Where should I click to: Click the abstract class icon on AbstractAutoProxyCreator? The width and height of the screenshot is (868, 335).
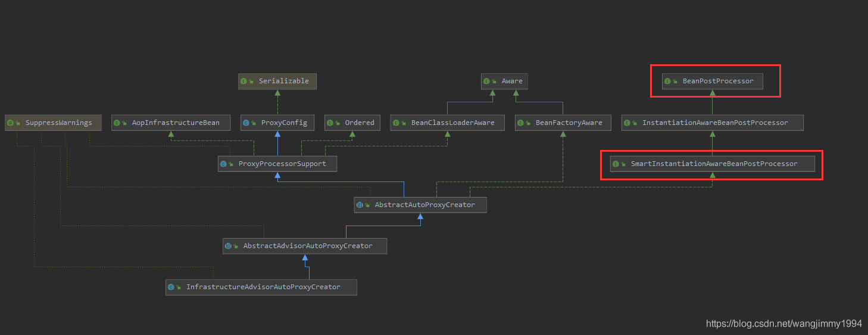[360, 205]
